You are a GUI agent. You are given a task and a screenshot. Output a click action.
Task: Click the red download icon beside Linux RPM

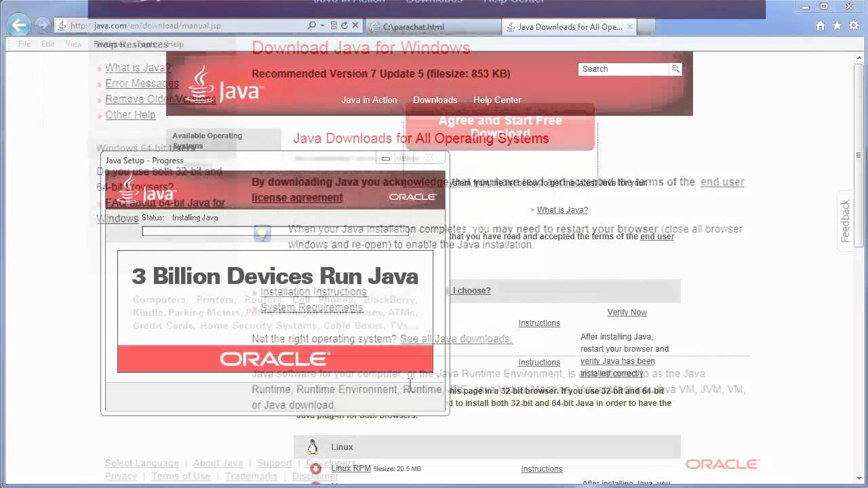315,468
